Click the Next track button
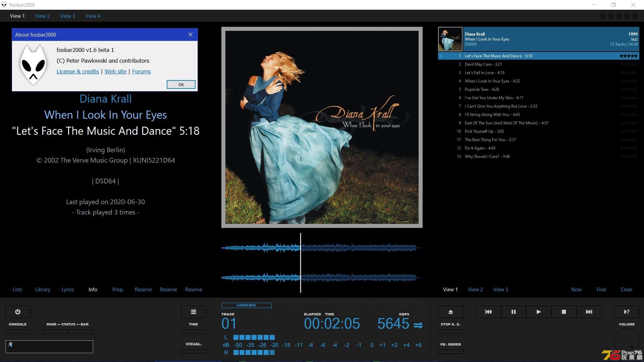The height and width of the screenshot is (362, 644). tap(589, 312)
